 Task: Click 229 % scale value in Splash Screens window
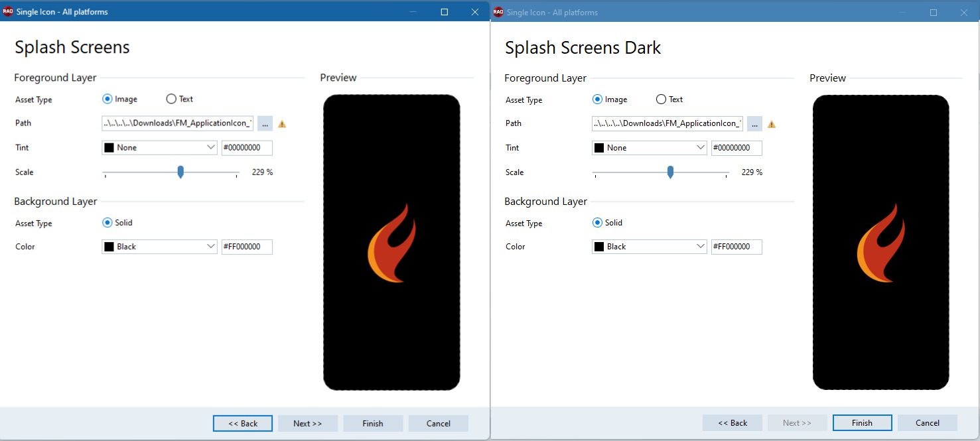262,172
